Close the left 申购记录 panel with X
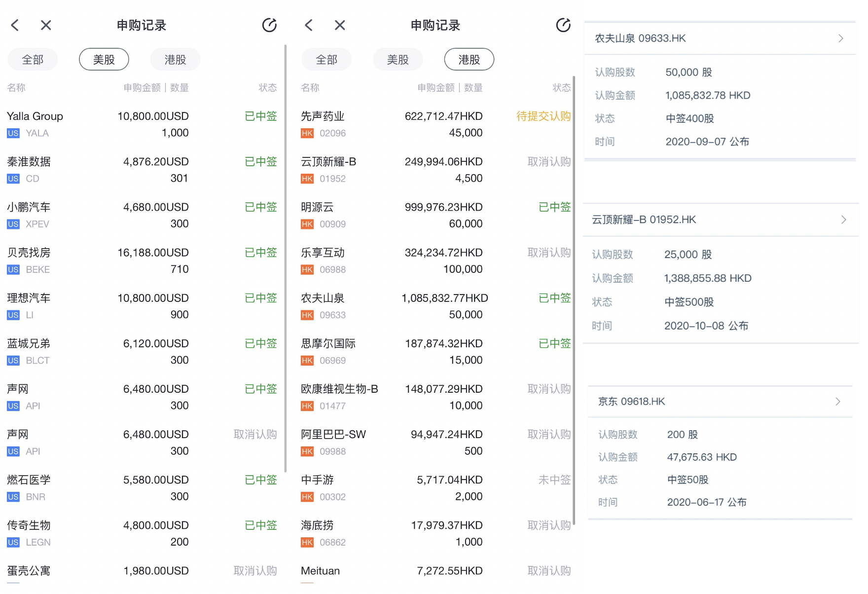The height and width of the screenshot is (594, 868). coord(46,25)
